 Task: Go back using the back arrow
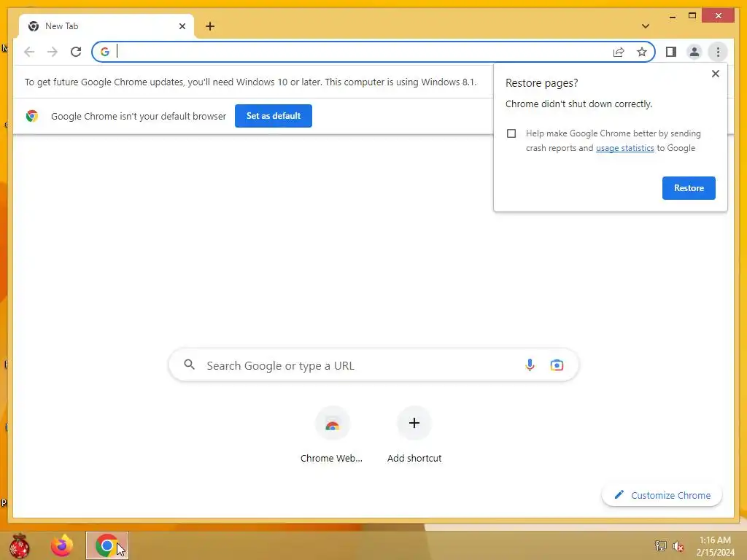click(x=29, y=52)
